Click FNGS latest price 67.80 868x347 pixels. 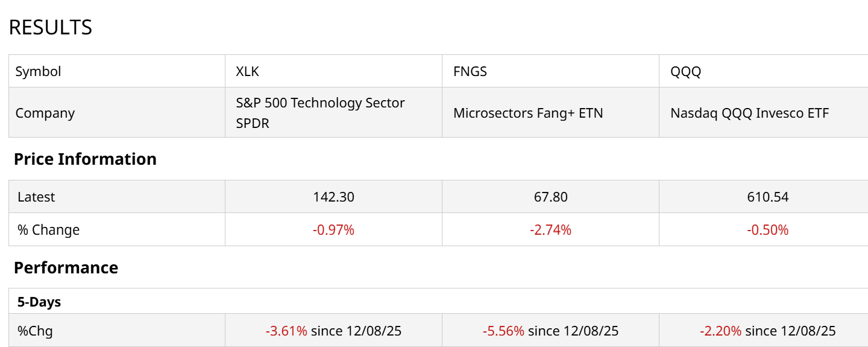(550, 197)
